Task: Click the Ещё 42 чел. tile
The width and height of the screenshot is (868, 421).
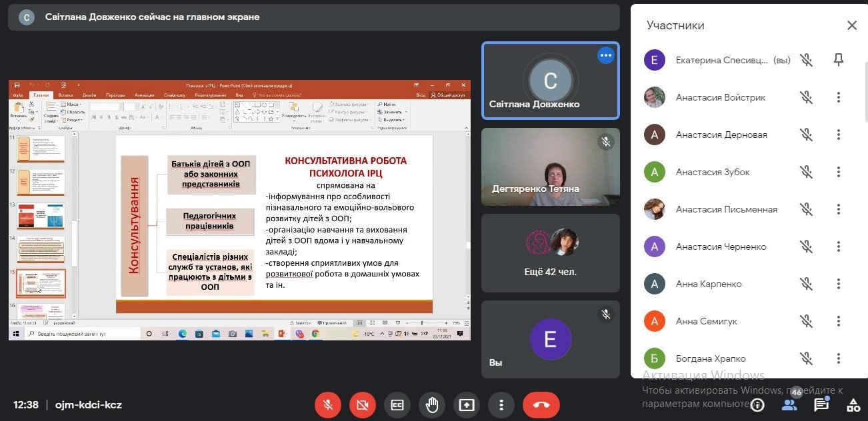Action: [x=551, y=252]
